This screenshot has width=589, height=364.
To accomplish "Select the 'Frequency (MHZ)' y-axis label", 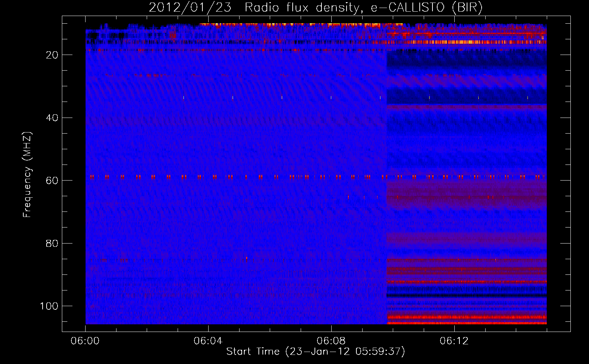I will coord(28,175).
